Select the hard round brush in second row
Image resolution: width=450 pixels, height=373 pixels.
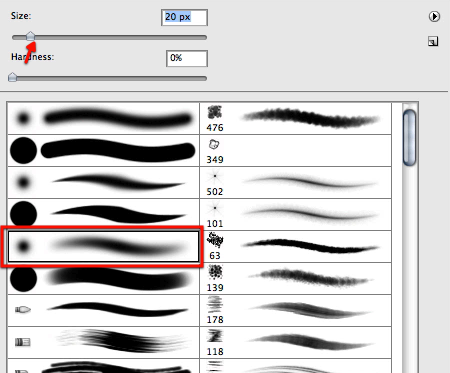click(x=103, y=151)
